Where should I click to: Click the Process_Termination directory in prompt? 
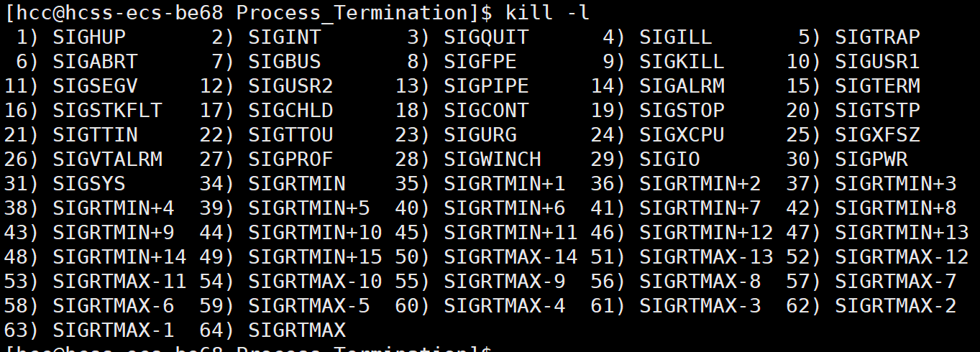pyautogui.click(x=352, y=12)
